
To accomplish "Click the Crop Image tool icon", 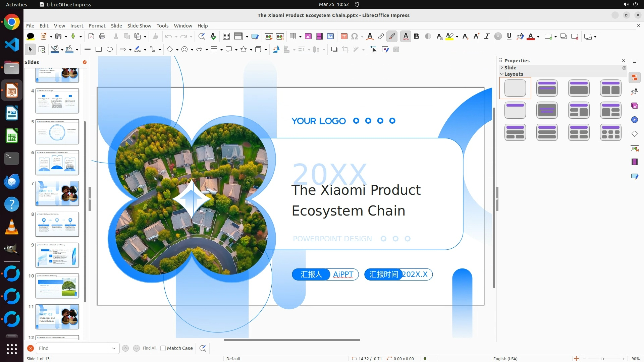I will [x=345, y=50].
